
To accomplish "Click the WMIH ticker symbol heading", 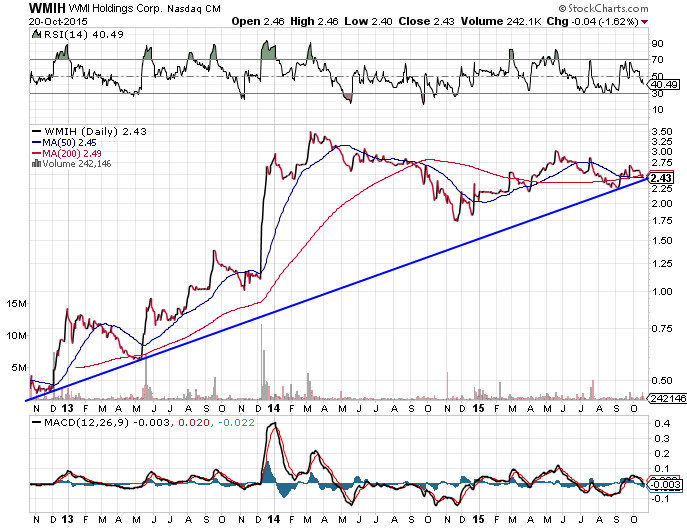I will coord(47,8).
